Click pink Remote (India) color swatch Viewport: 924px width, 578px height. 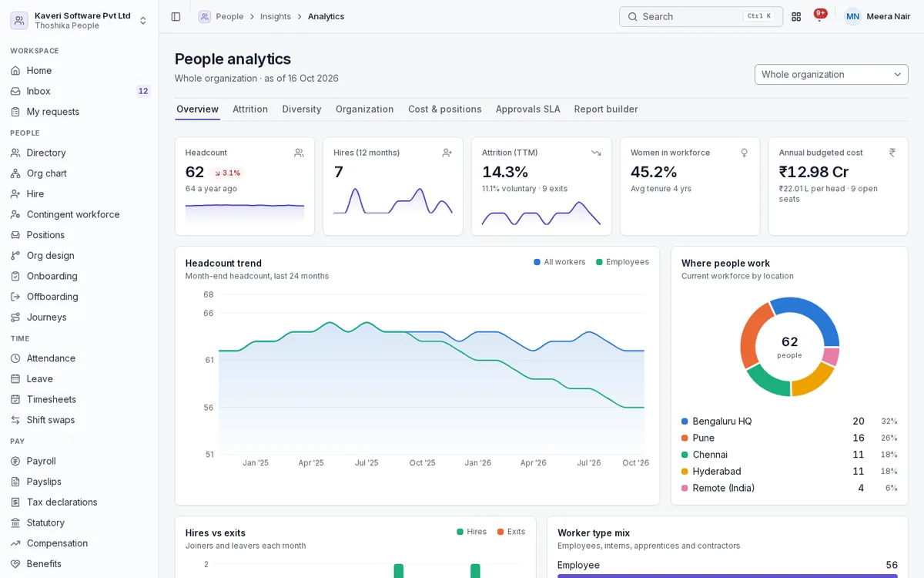[685, 488]
